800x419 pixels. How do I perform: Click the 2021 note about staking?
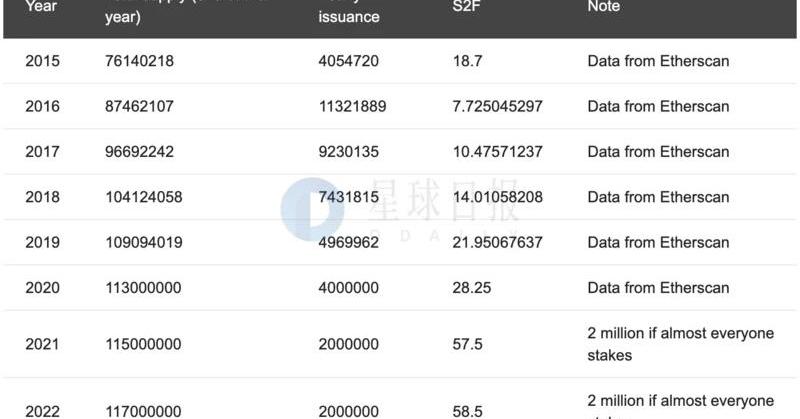click(680, 344)
